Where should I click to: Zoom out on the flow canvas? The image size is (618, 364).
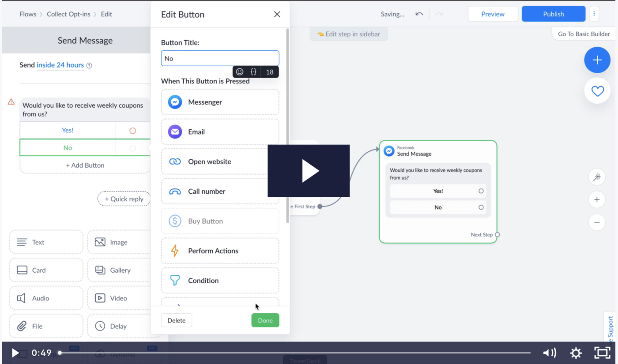pos(597,222)
